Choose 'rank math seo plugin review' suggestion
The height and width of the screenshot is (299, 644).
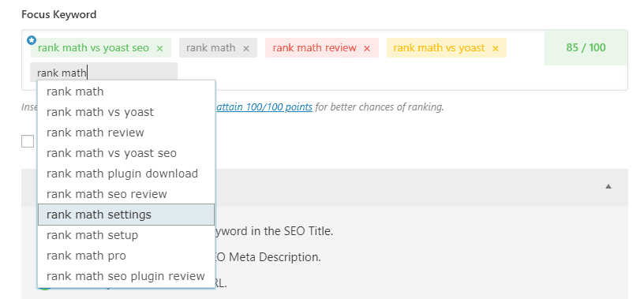[x=126, y=276]
